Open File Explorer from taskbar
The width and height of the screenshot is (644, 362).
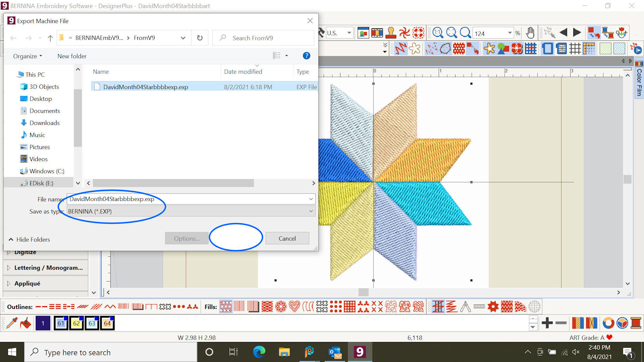click(x=284, y=352)
